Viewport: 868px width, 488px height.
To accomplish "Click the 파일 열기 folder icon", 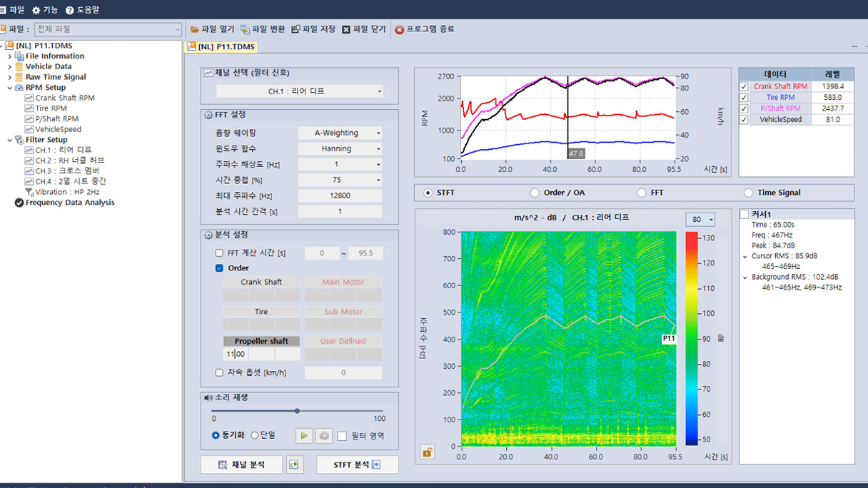I will 195,29.
